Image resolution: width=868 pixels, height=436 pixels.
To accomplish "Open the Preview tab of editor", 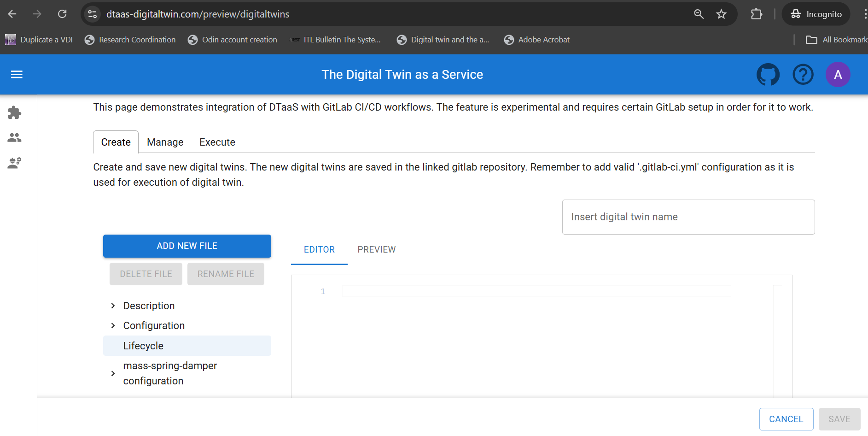I will 376,250.
